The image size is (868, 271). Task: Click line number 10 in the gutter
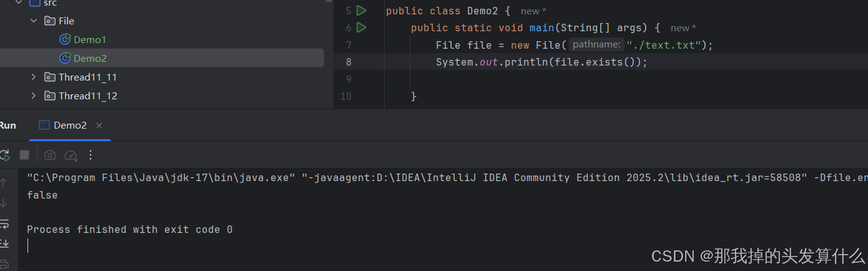point(346,96)
